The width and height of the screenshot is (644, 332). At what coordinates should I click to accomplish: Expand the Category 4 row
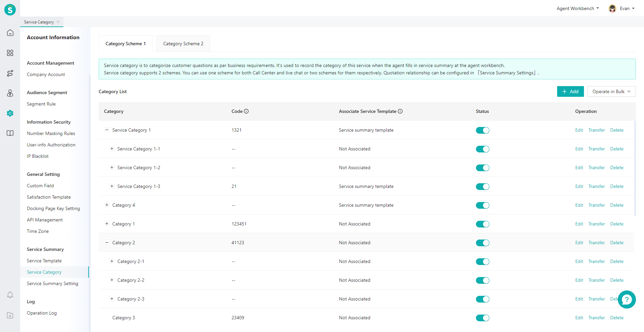tap(107, 205)
